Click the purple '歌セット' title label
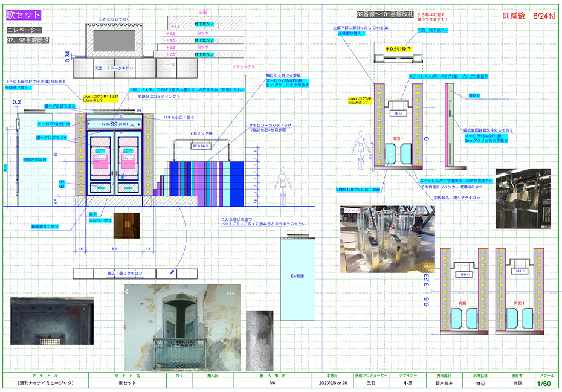The image size is (562, 392). [x=24, y=15]
